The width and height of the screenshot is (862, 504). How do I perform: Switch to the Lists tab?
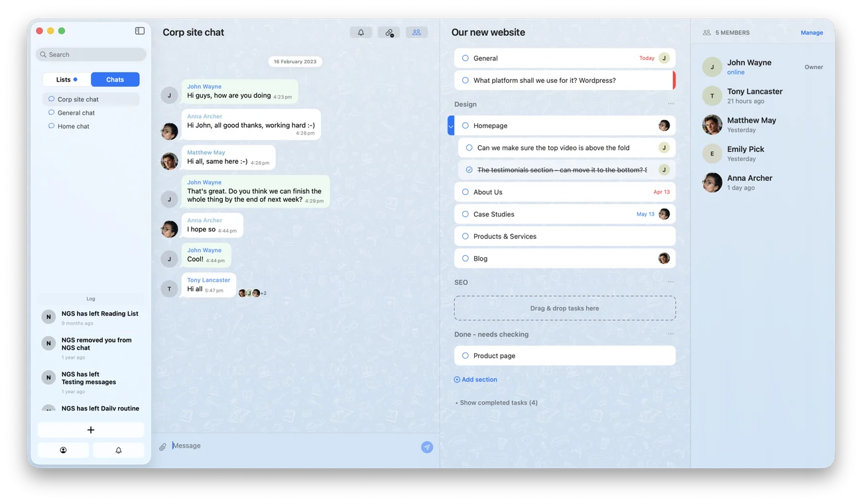pos(67,80)
